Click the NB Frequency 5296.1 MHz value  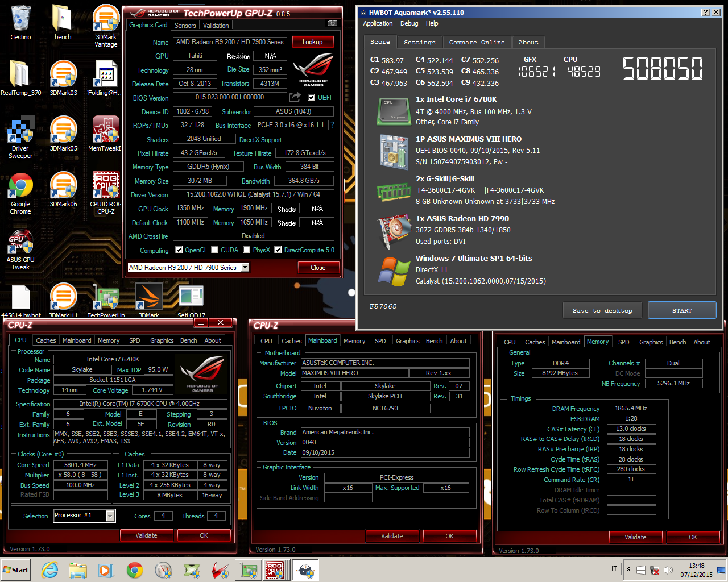click(x=673, y=384)
